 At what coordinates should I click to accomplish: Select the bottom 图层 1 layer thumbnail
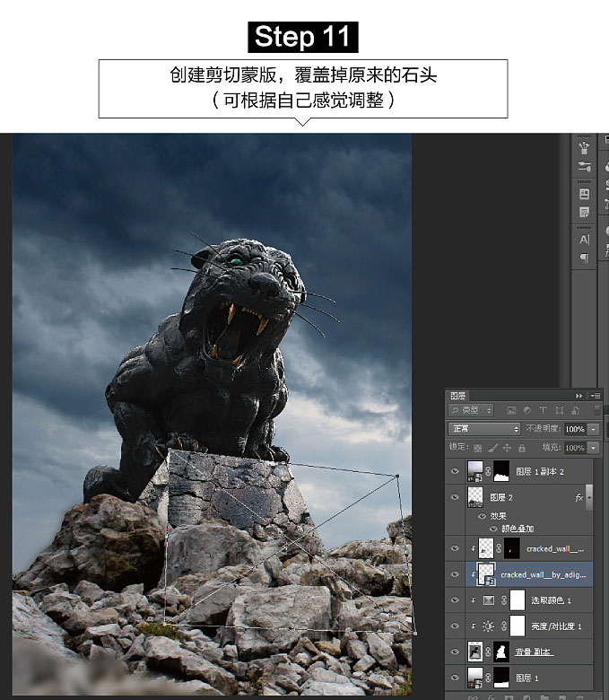tap(475, 678)
